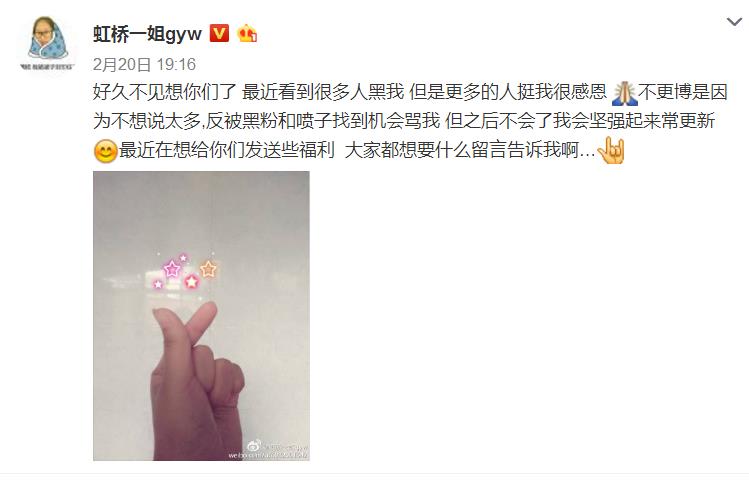Click the text 好久不见想你们了

pos(164,92)
